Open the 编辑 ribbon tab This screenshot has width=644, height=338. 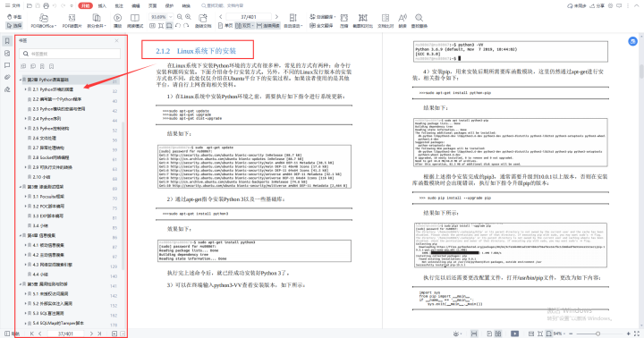[136, 5]
